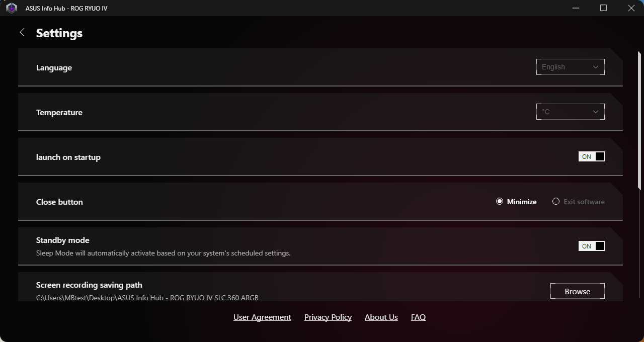Choose the Exit software radio option
This screenshot has height=342, width=644.
point(556,202)
